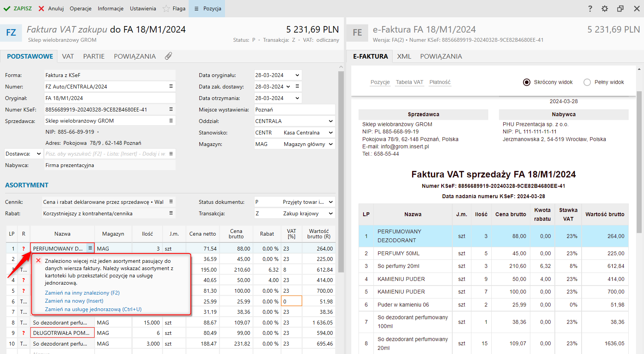Select the Pełny widok radio button
This screenshot has height=354, width=644.
(x=587, y=82)
